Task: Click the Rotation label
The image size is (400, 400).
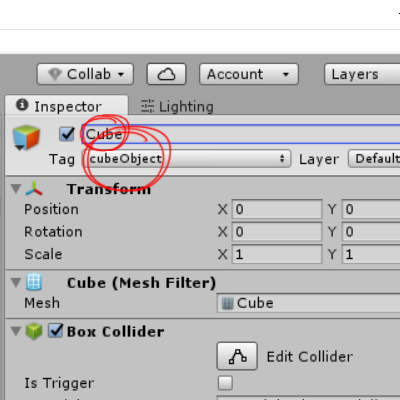Action: [53, 232]
